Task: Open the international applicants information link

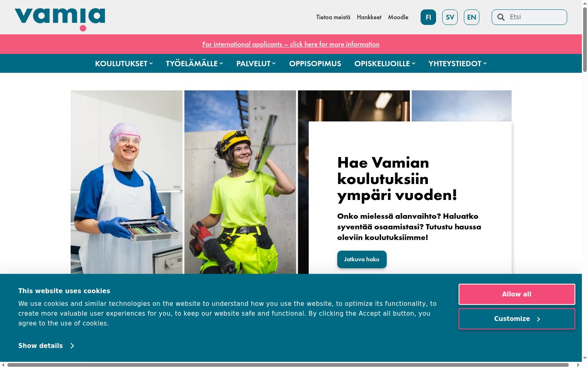Action: 291,44
